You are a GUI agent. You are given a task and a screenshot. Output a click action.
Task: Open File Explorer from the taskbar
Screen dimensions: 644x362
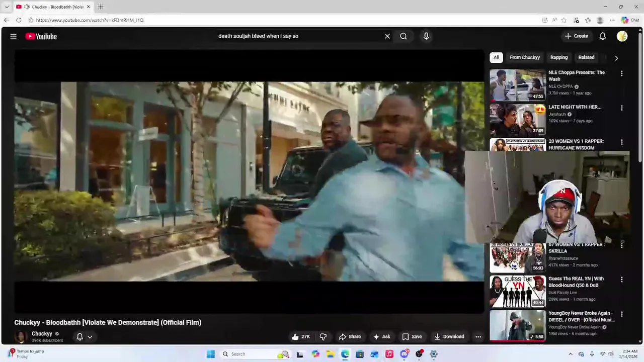330,354
